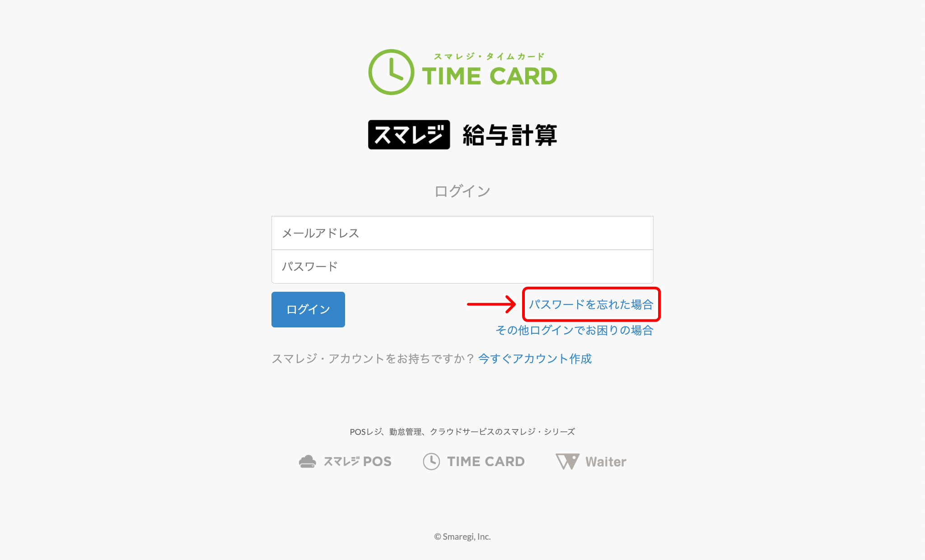Viewport: 925px width, 560px height.
Task: Click the gray clock icon in the footer
Action: (x=431, y=462)
